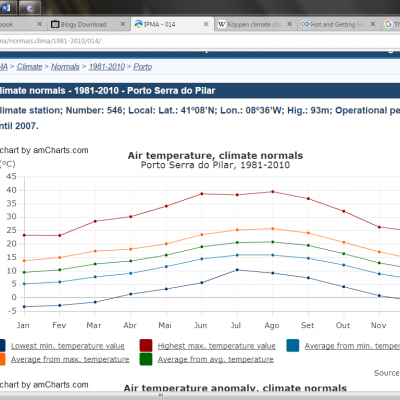This screenshot has height=400, width=400.
Task: Click the Jan label on the x-axis
Action: [x=23, y=325]
